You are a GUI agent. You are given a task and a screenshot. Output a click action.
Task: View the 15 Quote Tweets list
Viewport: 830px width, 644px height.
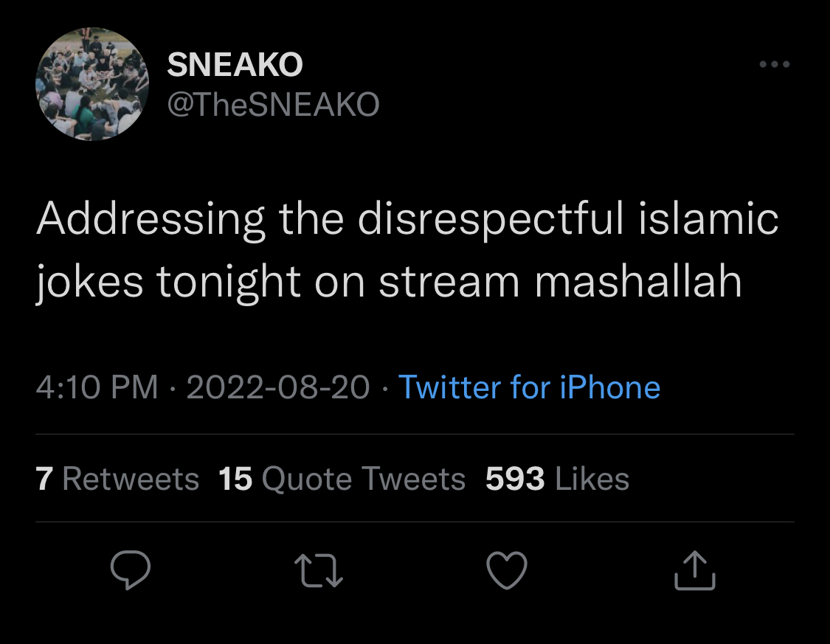click(x=342, y=479)
